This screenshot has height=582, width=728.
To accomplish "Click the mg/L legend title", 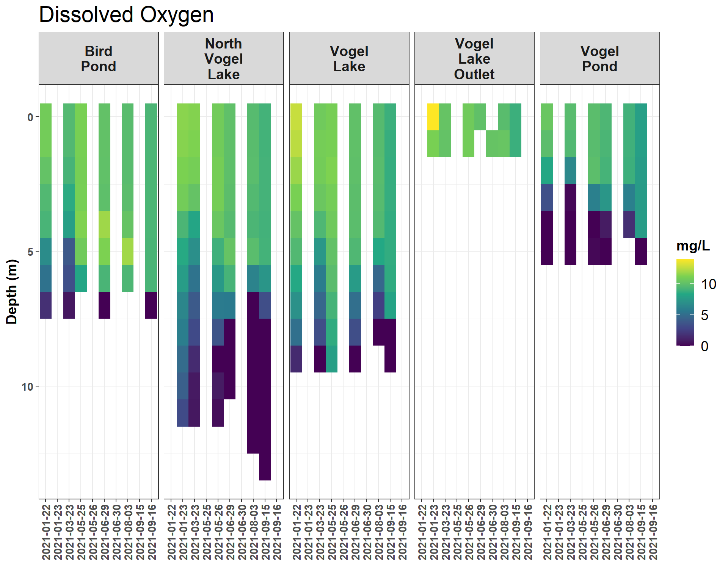I will [693, 246].
